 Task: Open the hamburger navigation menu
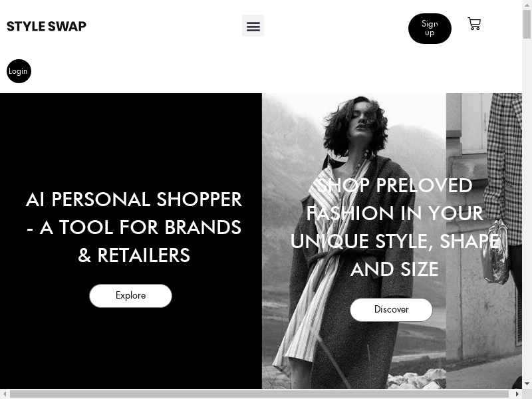click(253, 26)
